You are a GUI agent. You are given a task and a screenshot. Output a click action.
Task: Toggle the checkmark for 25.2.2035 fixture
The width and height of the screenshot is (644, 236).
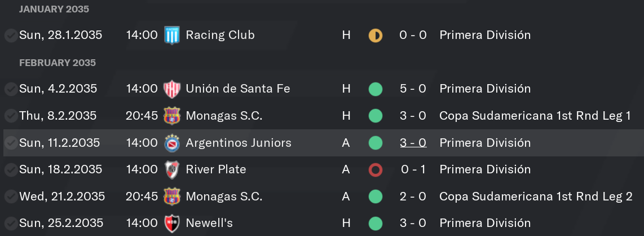point(10,223)
